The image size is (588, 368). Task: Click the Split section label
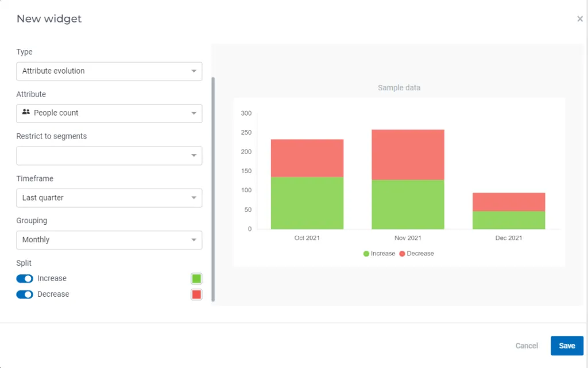point(24,263)
